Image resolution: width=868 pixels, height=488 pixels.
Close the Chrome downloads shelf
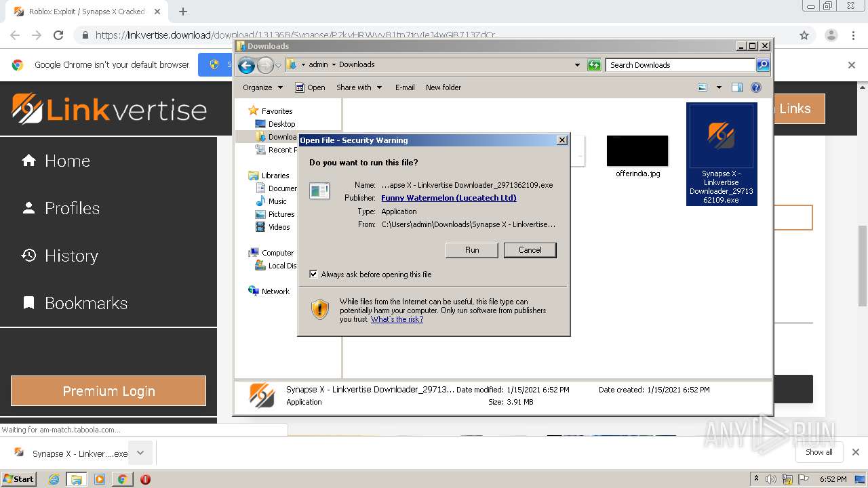click(856, 452)
